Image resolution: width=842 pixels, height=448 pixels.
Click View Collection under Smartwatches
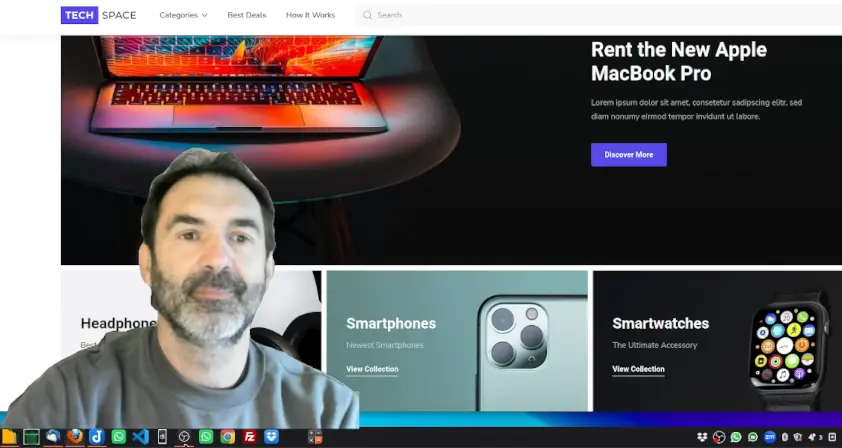tap(638, 369)
